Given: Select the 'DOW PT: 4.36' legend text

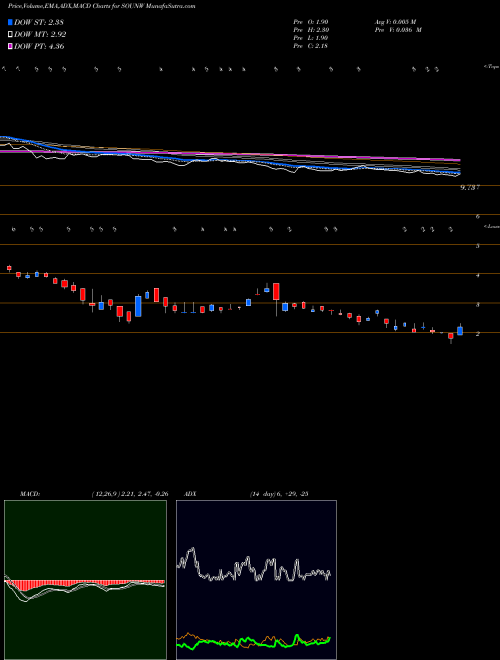Looking at the screenshot, I should click(x=39, y=46).
